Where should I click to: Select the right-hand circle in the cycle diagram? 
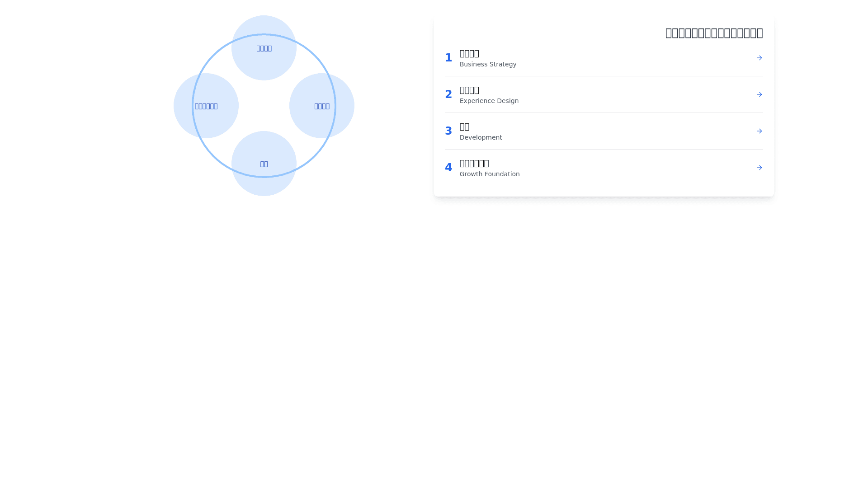(321, 106)
